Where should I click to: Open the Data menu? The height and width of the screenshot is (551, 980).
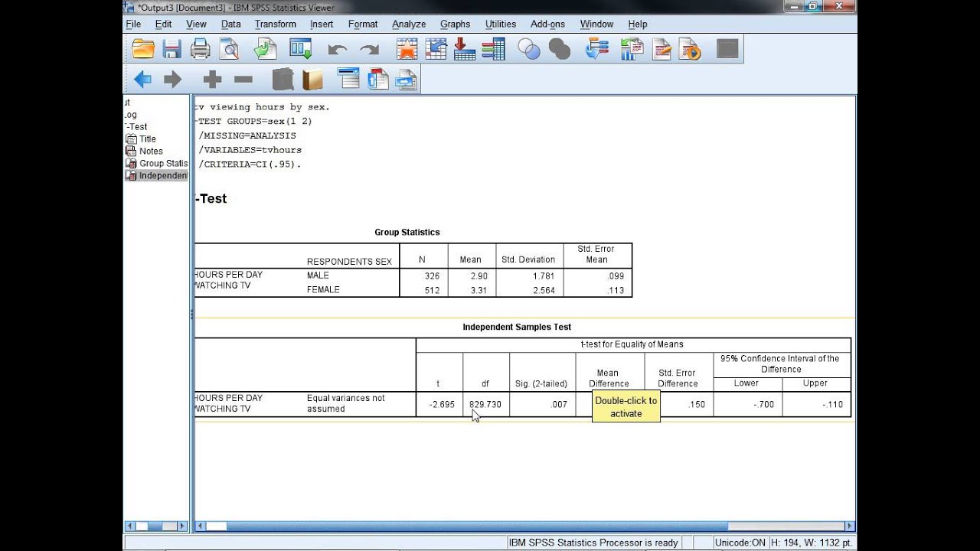tap(230, 24)
